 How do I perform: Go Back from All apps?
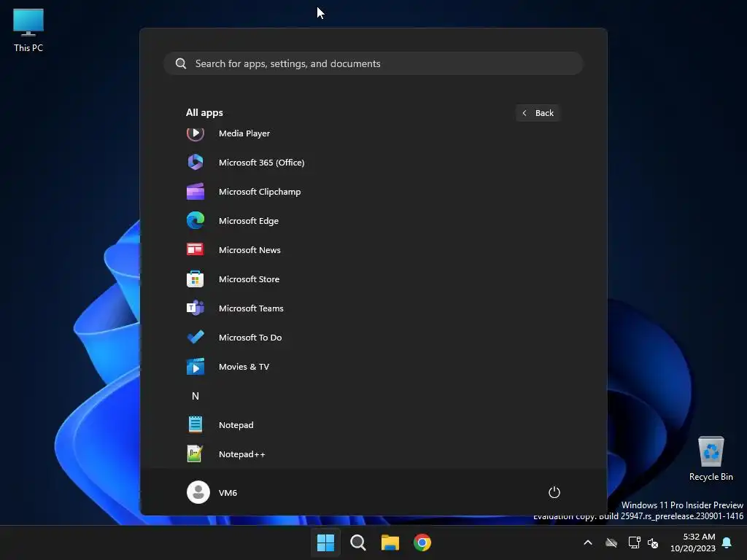[x=538, y=113]
